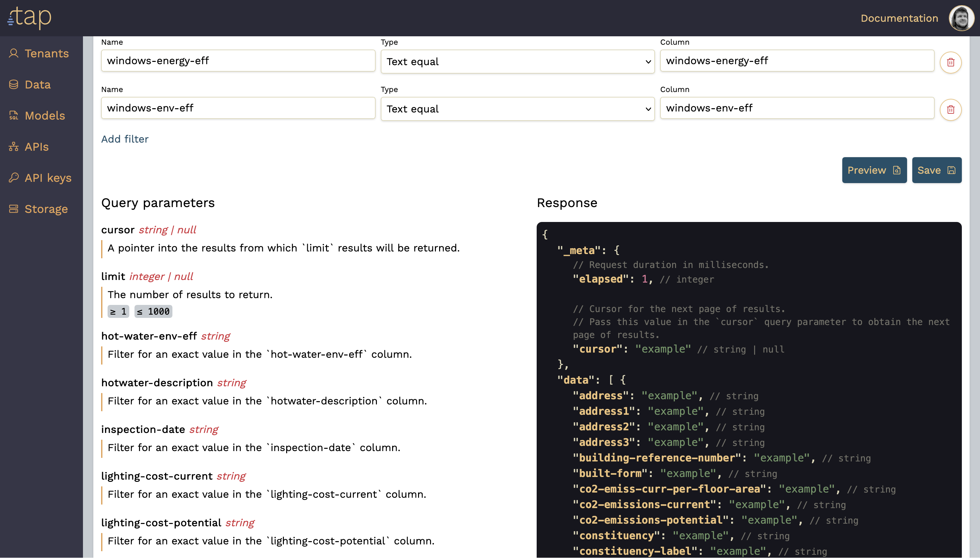Open the Models section in sidebar
980x558 pixels.
(45, 115)
